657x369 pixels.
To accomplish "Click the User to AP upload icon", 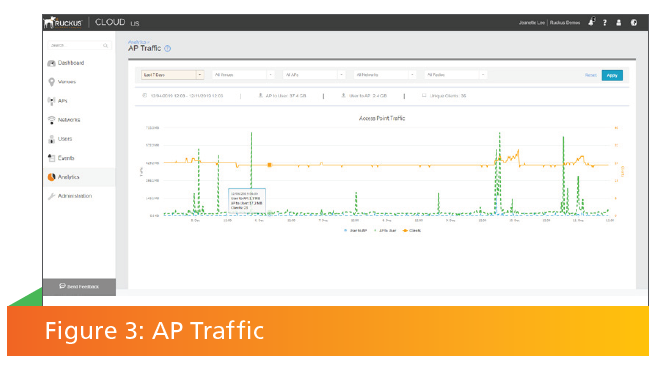I will 344,95.
